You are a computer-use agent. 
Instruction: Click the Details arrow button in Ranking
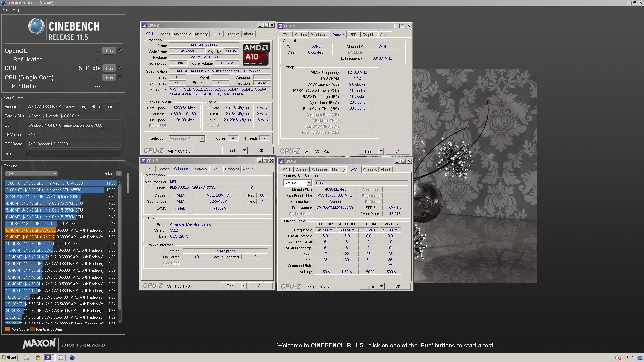119,174
